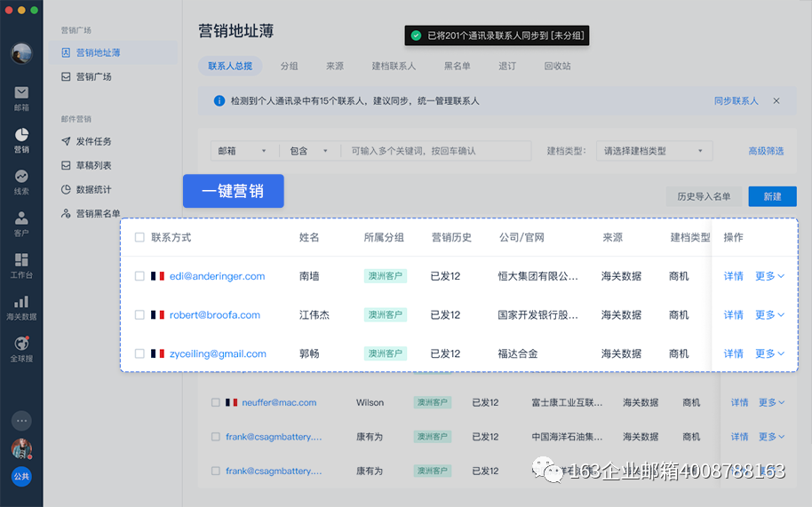Click the 同步联系人 link

(736, 101)
